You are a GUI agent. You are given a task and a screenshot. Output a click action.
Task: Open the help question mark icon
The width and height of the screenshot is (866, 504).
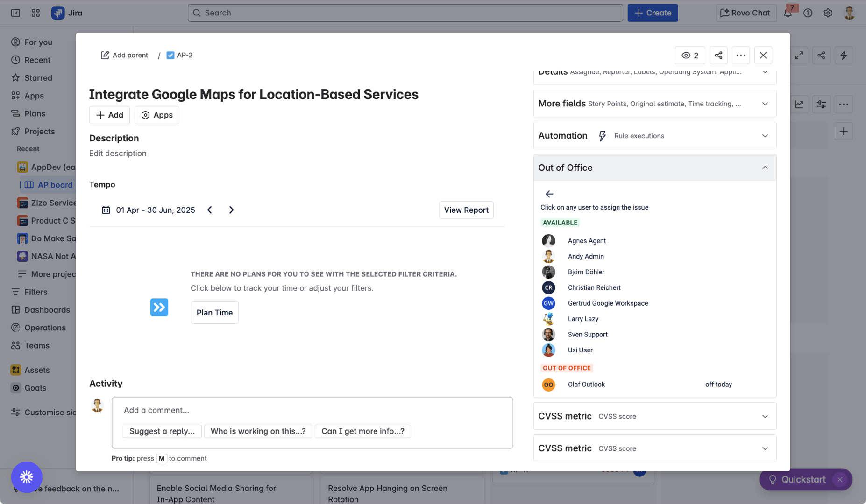(x=808, y=13)
